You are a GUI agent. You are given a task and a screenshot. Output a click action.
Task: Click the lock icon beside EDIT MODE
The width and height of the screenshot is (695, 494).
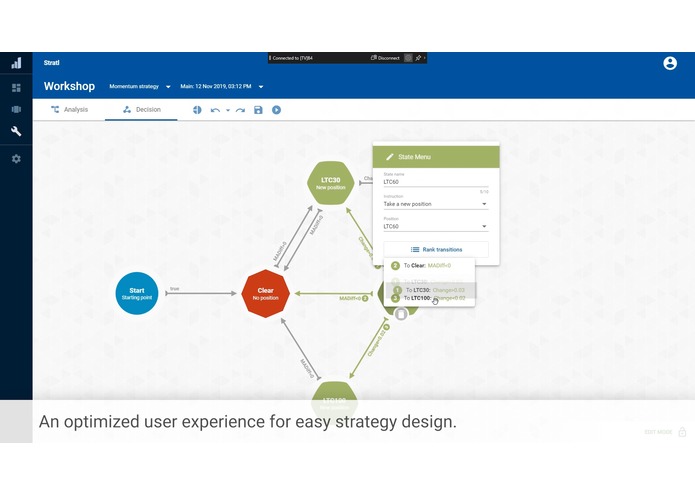[x=682, y=432]
